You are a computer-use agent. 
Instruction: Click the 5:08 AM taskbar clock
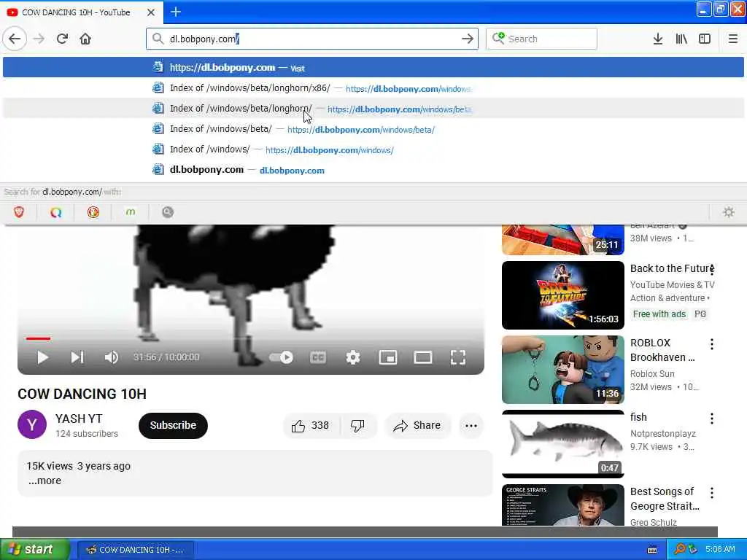coord(720,549)
